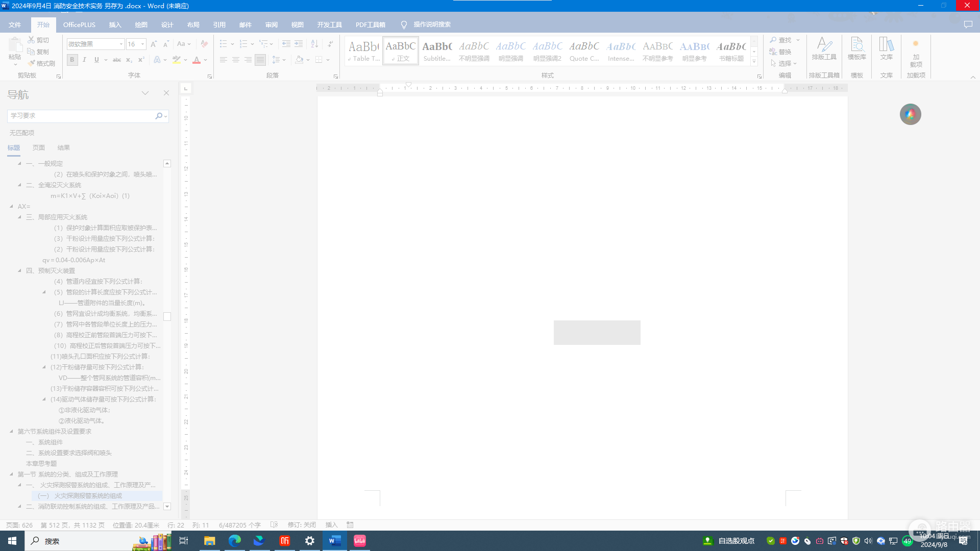Screen dimensions: 980x551
Task: Open the 排版工具 typesetting tool
Action: click(x=824, y=49)
